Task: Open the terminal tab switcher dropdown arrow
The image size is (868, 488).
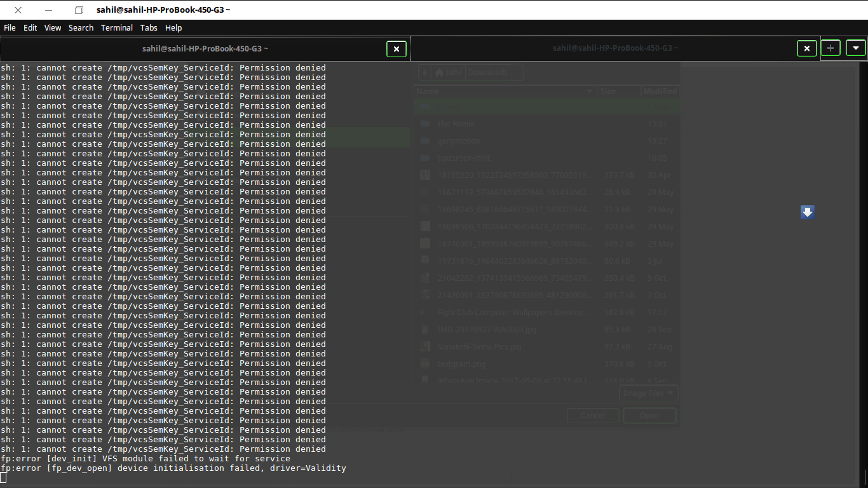Action: click(855, 48)
